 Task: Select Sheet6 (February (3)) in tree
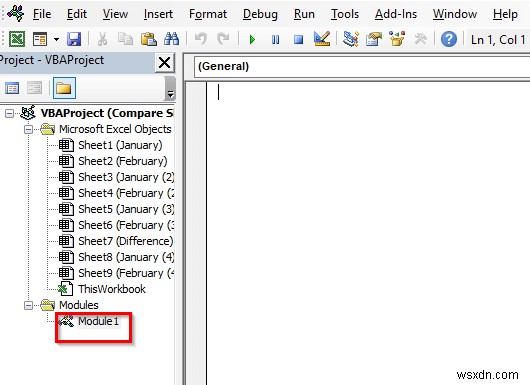pyautogui.click(x=126, y=225)
